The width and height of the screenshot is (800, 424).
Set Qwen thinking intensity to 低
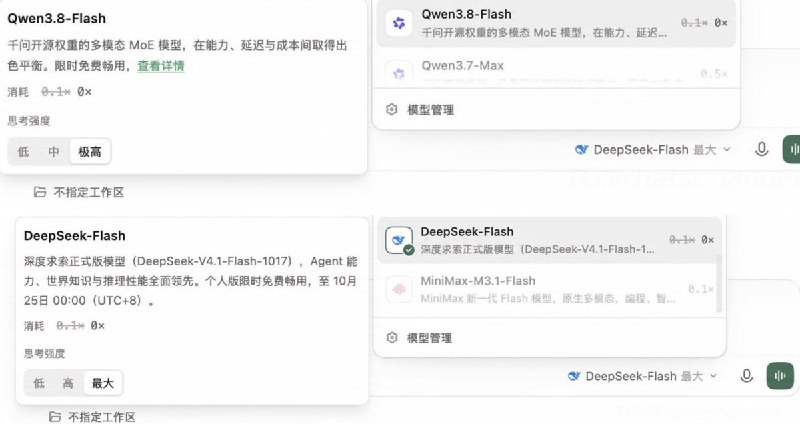[x=23, y=152]
